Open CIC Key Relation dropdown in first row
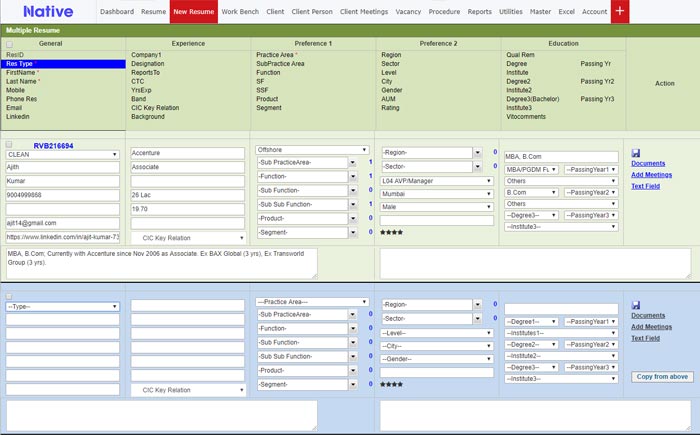Screen dimensions: 700x435 point(188,238)
